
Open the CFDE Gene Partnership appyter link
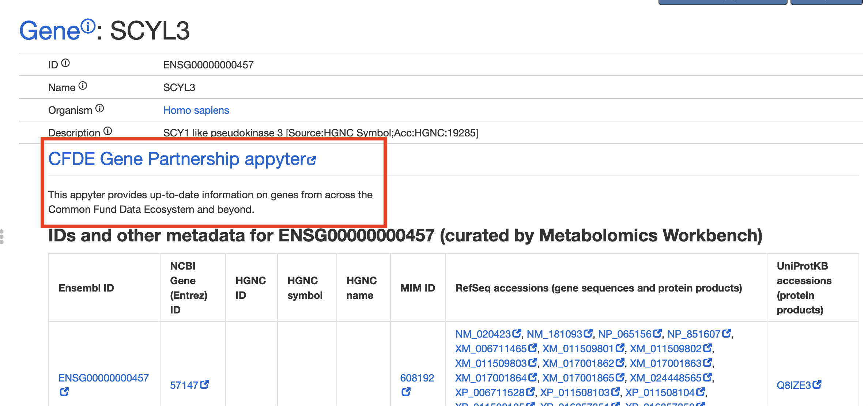pyautogui.click(x=177, y=159)
